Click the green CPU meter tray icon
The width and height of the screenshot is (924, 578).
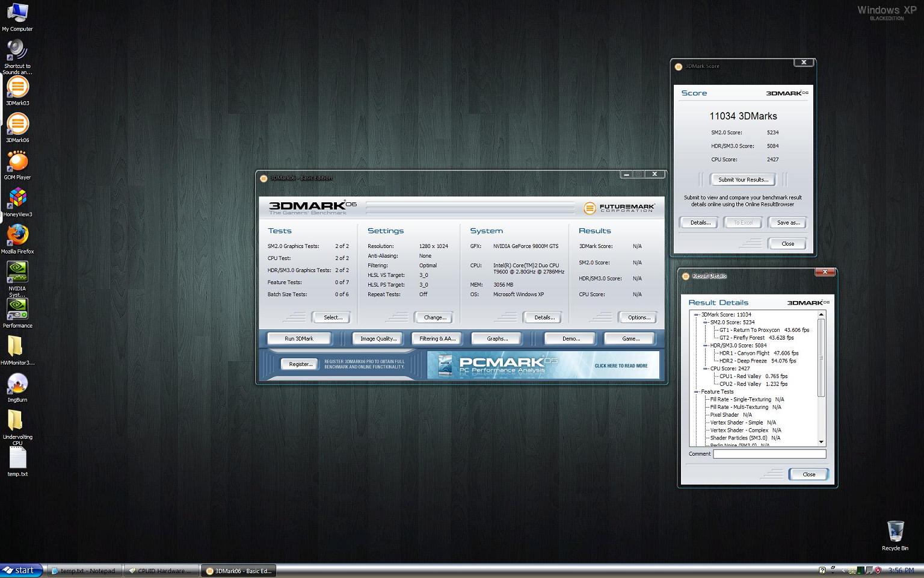(x=861, y=570)
